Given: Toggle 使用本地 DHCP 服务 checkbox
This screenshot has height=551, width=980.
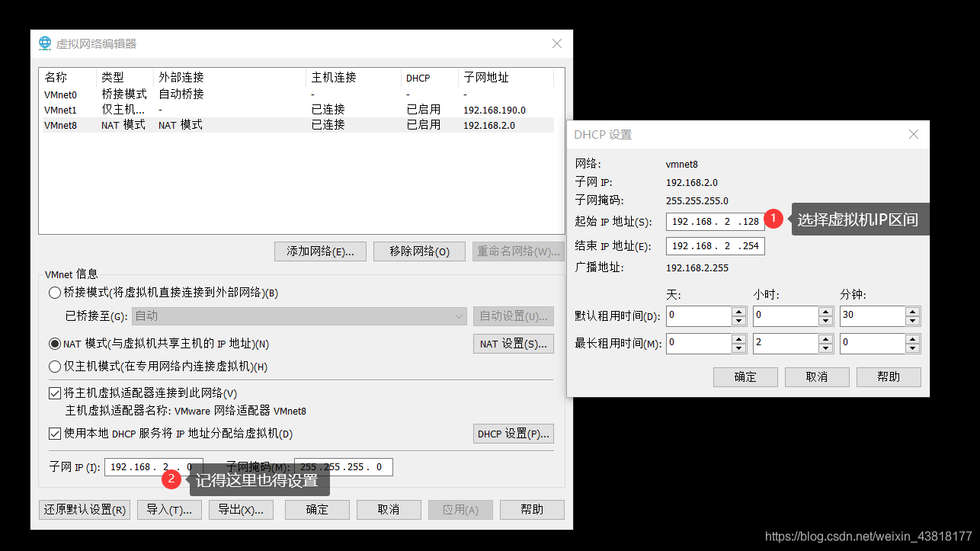Looking at the screenshot, I should pos(54,434).
